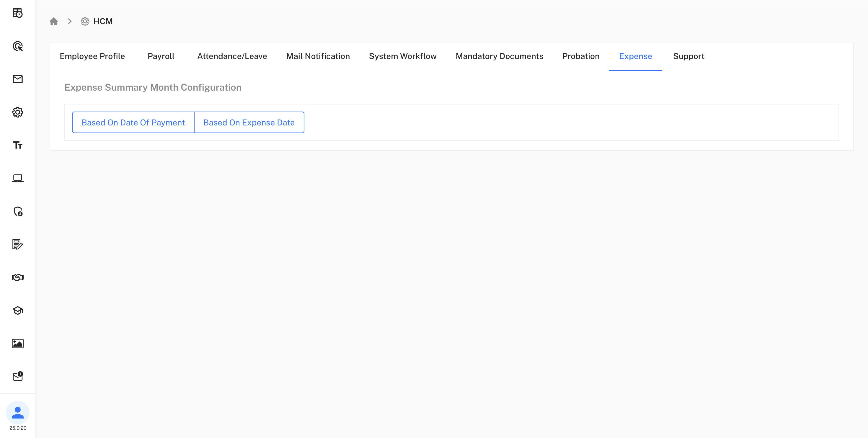Open the mail envelope sidebar icon
The image size is (868, 438).
(x=17, y=79)
